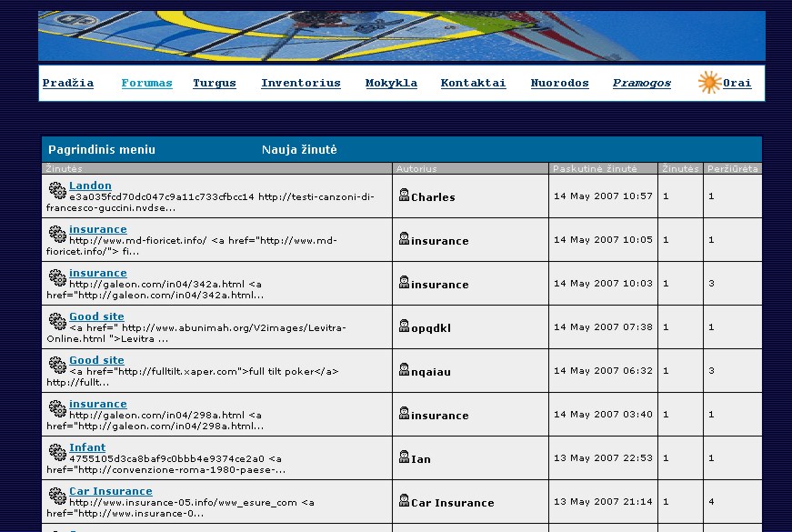The image size is (792, 532).
Task: Click the date 14 May 2007 07:38
Action: (603, 326)
